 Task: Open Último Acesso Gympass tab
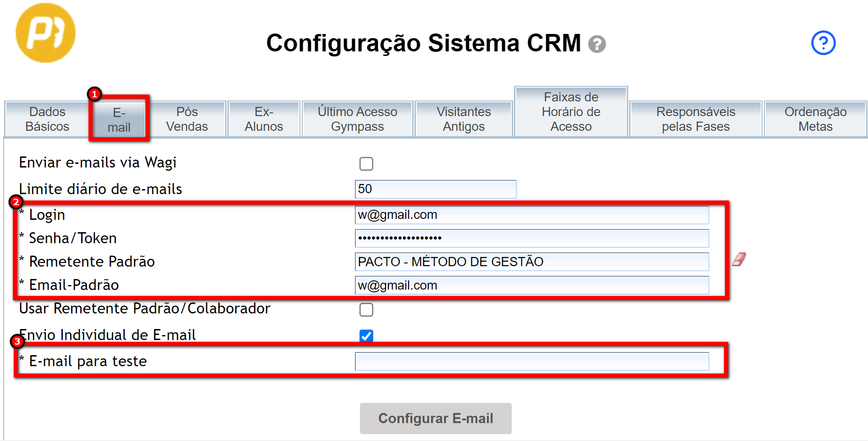(357, 119)
